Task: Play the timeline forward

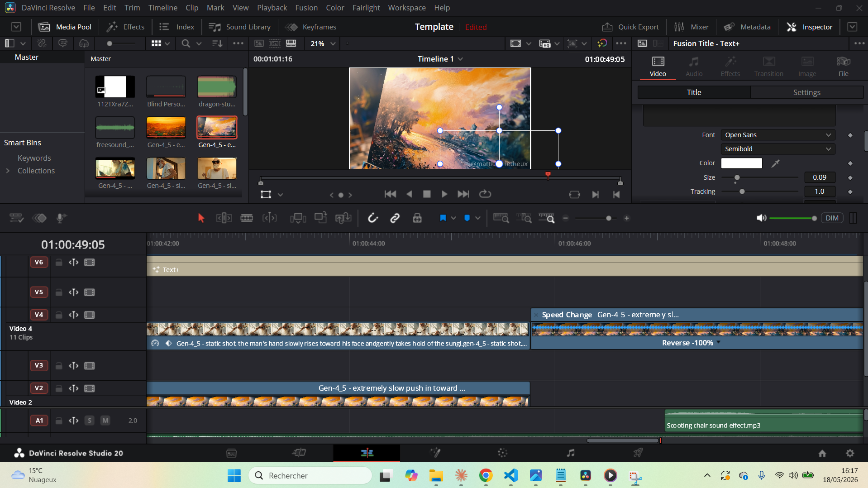Action: (444, 194)
